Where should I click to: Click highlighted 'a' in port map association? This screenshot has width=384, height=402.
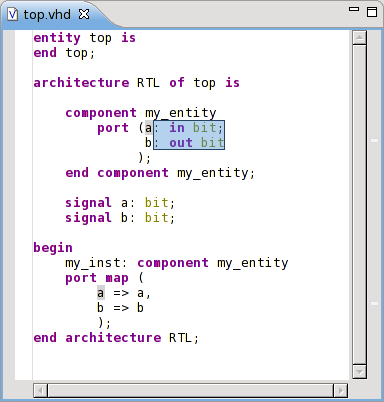101,293
